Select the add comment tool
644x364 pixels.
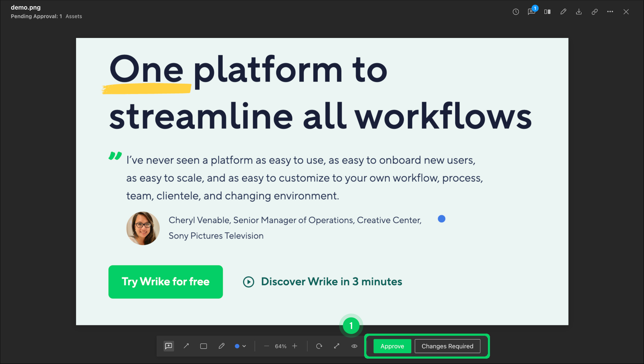pos(169,346)
